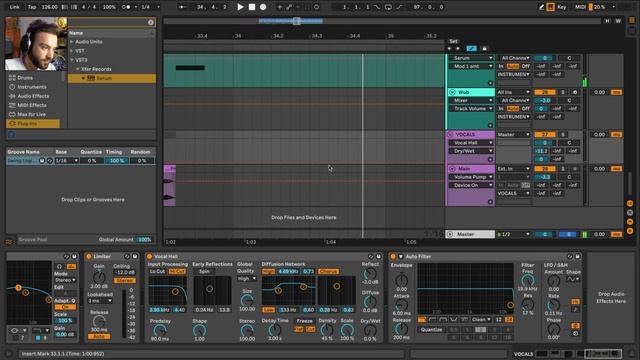Start playback with the Play button

(240, 7)
